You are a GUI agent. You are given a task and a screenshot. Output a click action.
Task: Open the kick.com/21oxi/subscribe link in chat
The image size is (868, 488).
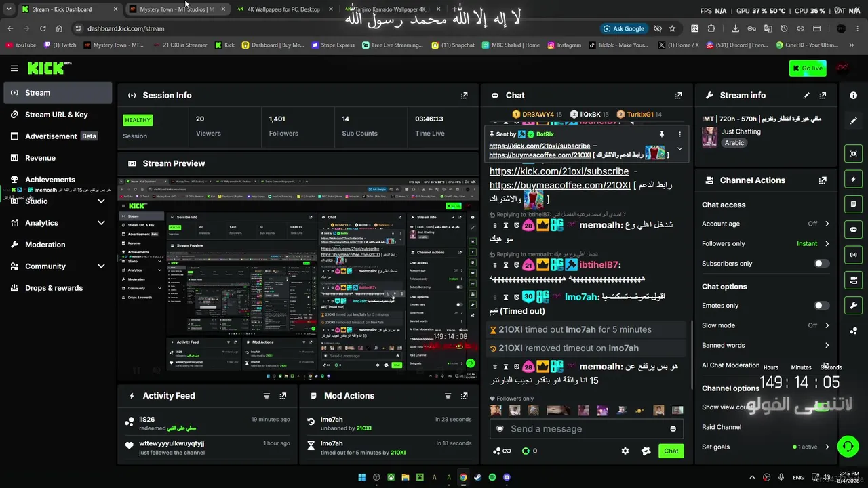[559, 171]
